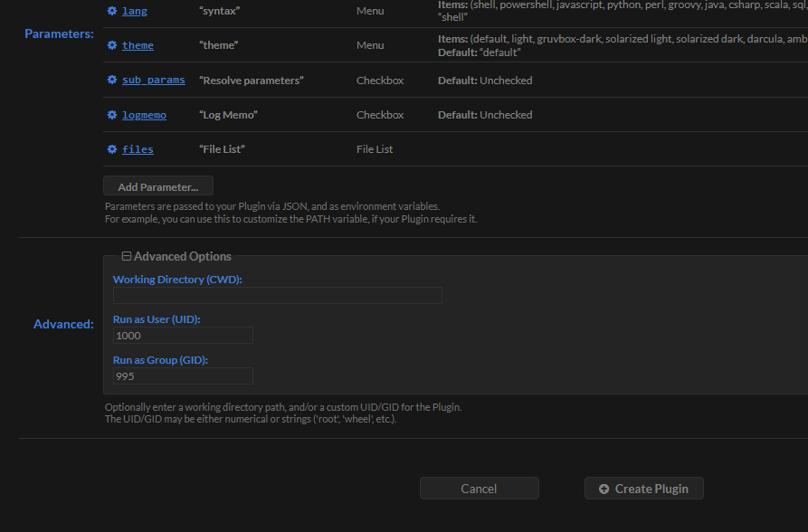
Task: Click the Working Directory (CWD) label
Action: point(177,280)
